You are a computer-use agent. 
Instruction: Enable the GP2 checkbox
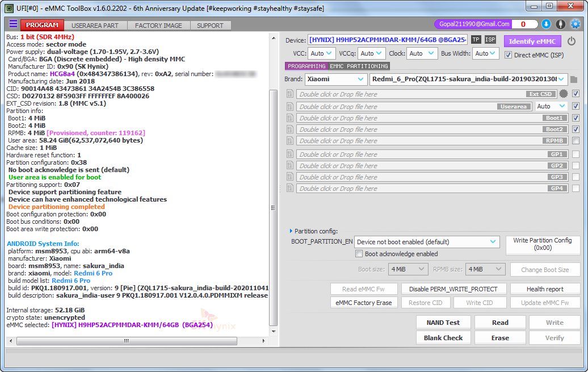click(x=576, y=165)
